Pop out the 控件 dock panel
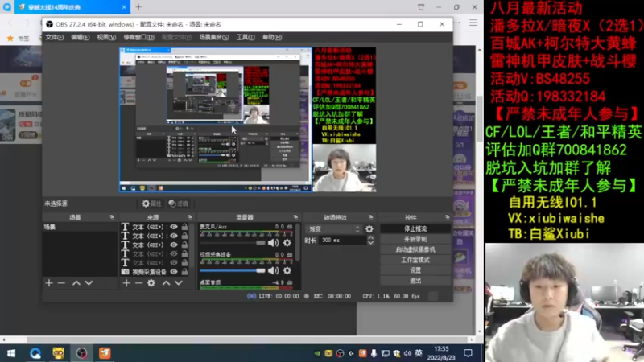Image resolution: width=644 pixels, height=362 pixels. 447,217
